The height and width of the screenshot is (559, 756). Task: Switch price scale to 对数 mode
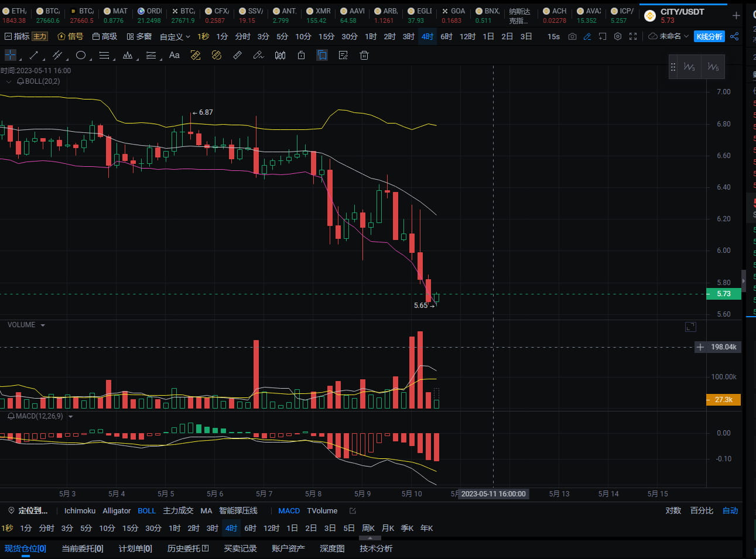point(673,511)
